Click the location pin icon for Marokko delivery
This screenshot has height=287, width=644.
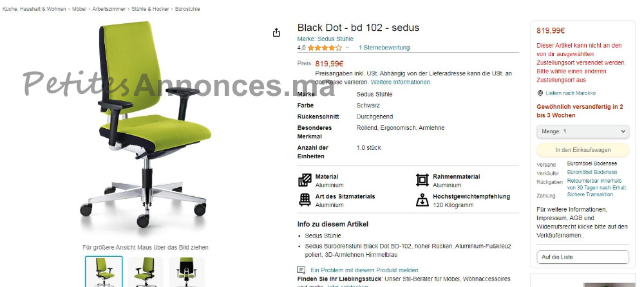pyautogui.click(x=540, y=93)
